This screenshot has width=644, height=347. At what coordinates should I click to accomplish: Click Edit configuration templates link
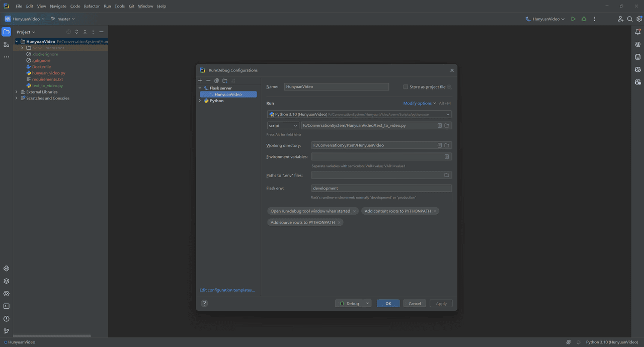click(x=227, y=290)
